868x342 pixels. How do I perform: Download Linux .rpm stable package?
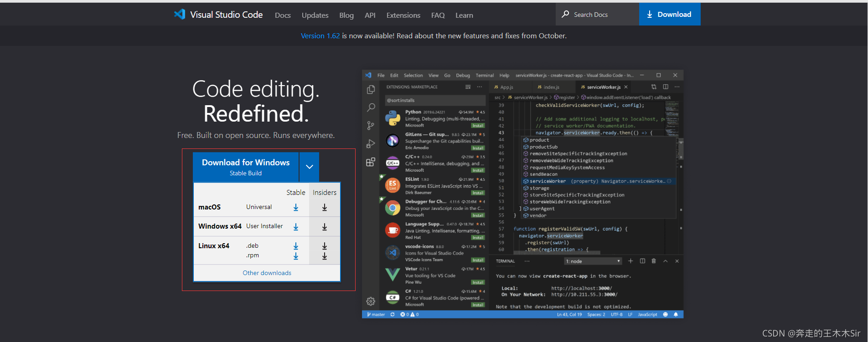pyautogui.click(x=296, y=256)
